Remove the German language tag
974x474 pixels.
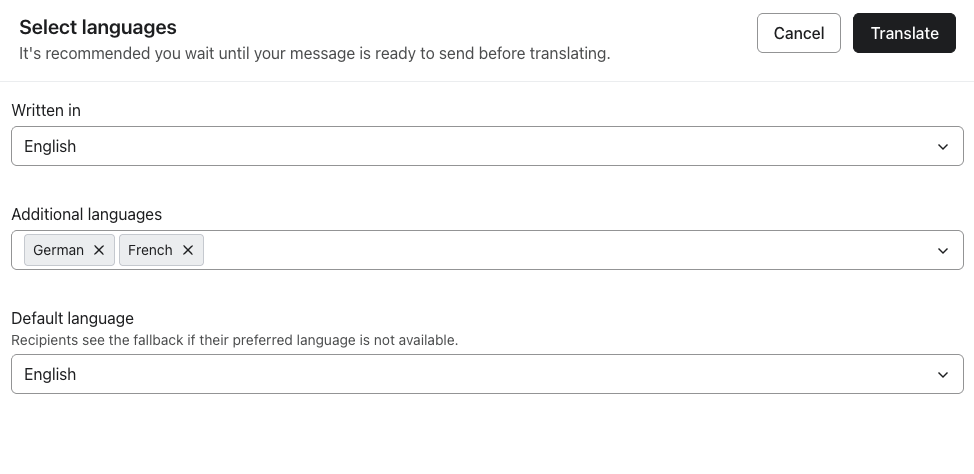(x=98, y=250)
